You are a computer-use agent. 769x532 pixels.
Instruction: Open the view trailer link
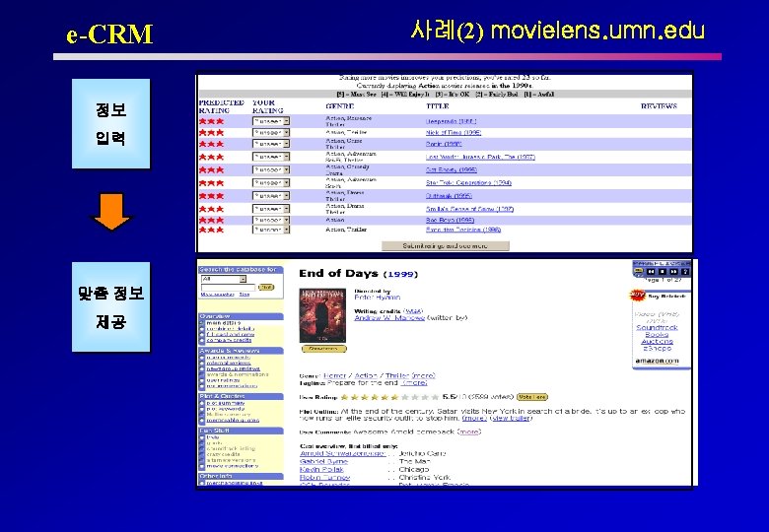tap(510, 419)
